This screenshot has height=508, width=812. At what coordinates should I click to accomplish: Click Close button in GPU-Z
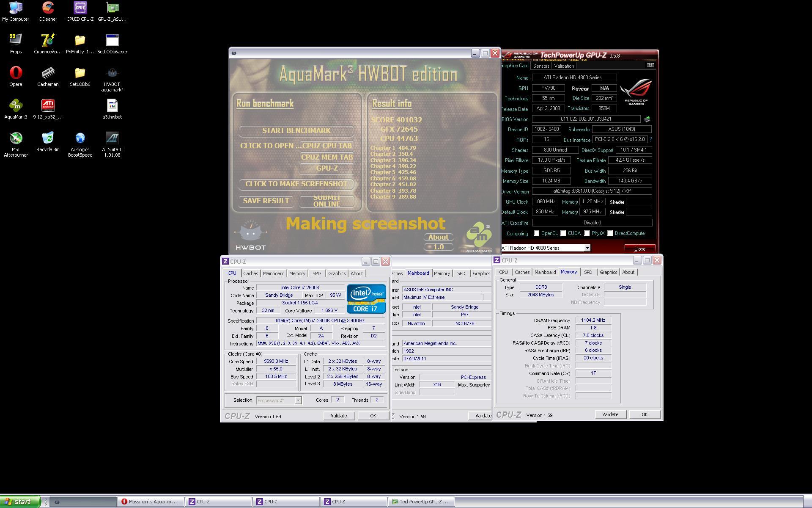point(640,248)
